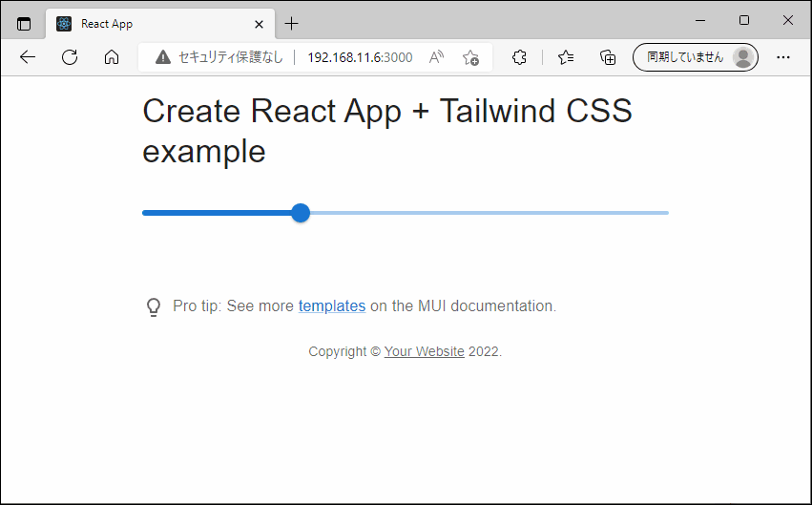This screenshot has width=812, height=505.
Task: Open a new tab with plus button
Action: 292,23
